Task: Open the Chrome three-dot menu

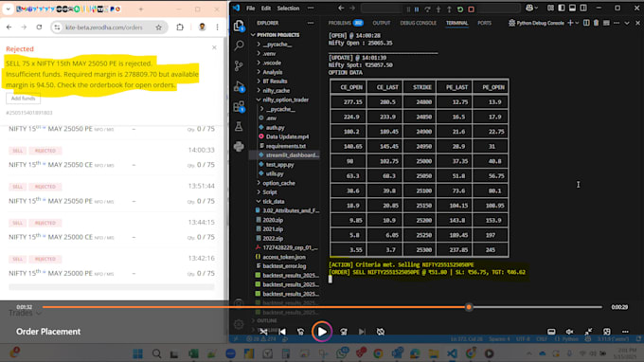Action: (217, 27)
